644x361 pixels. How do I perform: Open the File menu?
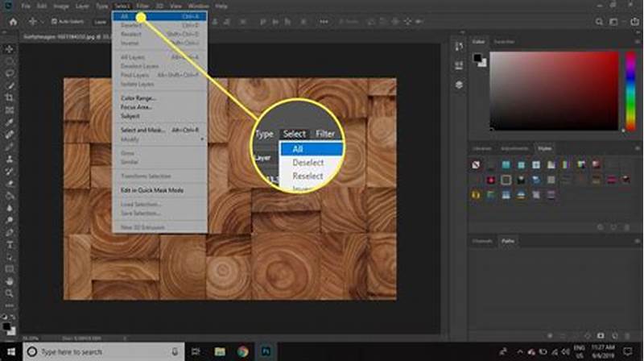[x=26, y=6]
